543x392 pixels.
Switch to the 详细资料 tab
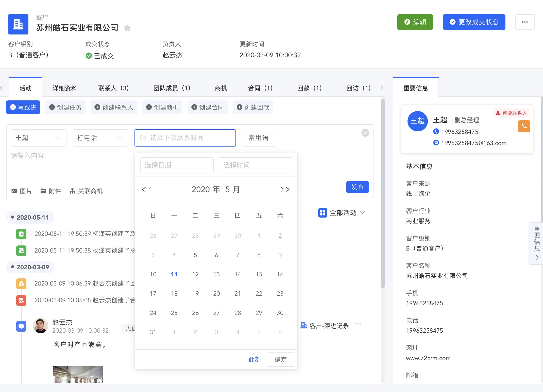coord(65,88)
